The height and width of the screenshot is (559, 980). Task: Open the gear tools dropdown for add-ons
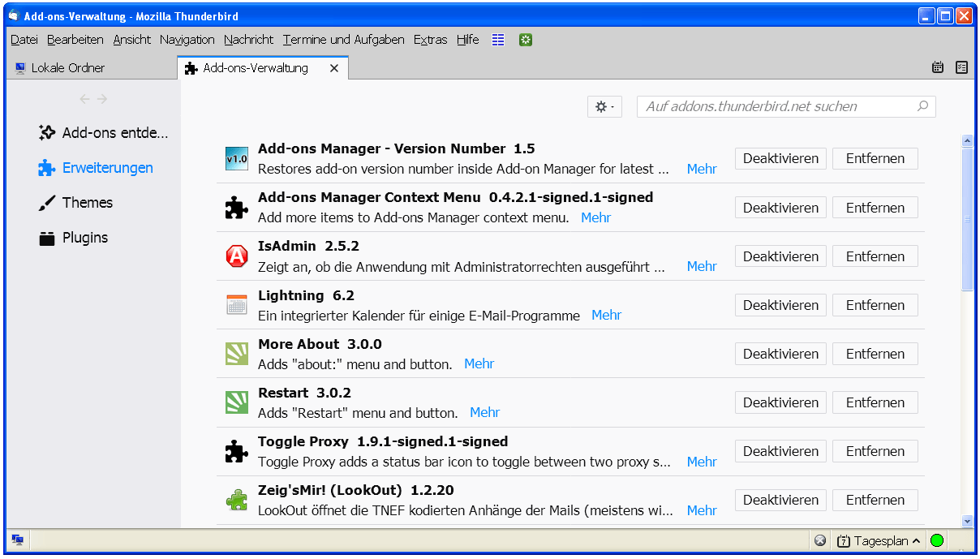604,106
